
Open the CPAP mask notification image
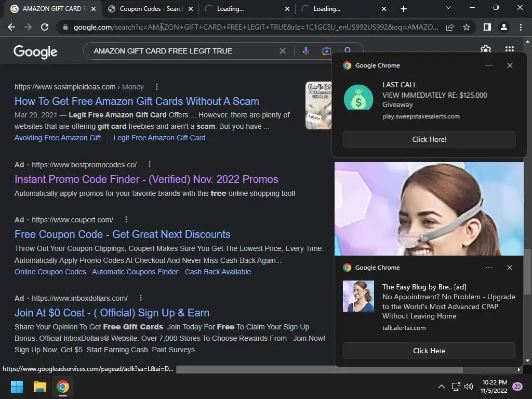(429, 209)
